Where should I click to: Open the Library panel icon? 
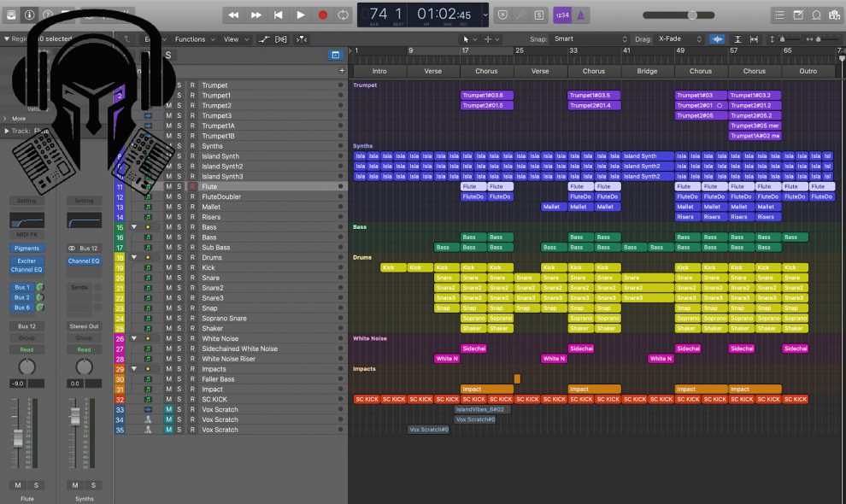coord(11,15)
